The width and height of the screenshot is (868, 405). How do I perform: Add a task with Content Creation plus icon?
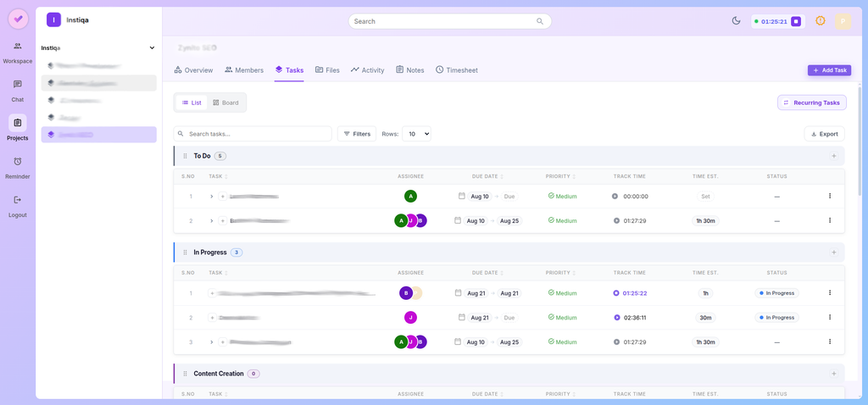tap(834, 374)
